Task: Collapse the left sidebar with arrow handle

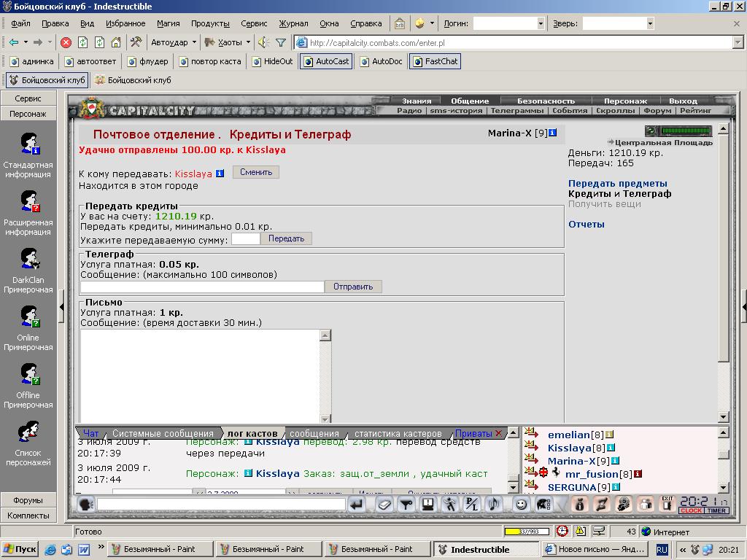Action: (x=61, y=307)
